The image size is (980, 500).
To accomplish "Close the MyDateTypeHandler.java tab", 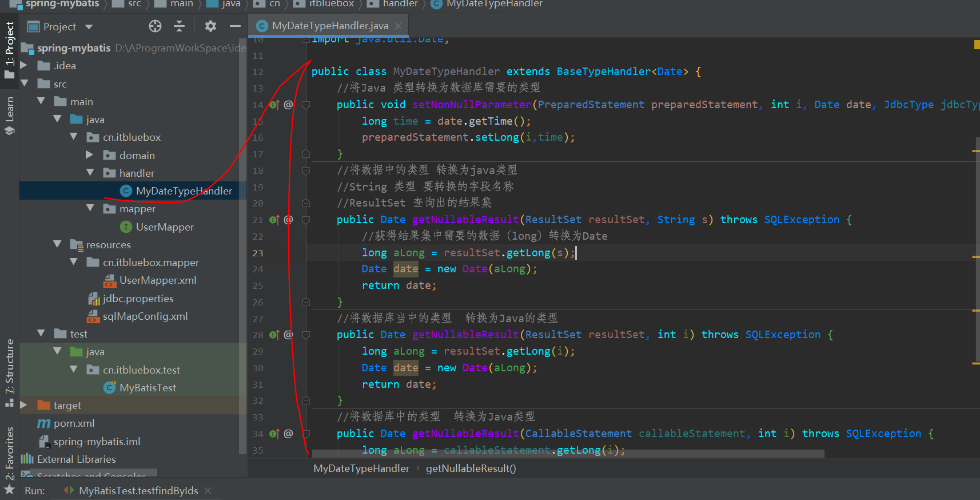I will pos(398,26).
